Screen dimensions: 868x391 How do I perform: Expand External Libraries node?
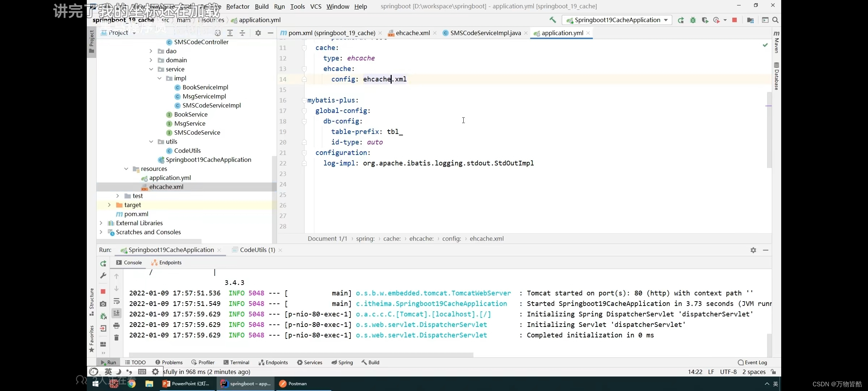101,223
